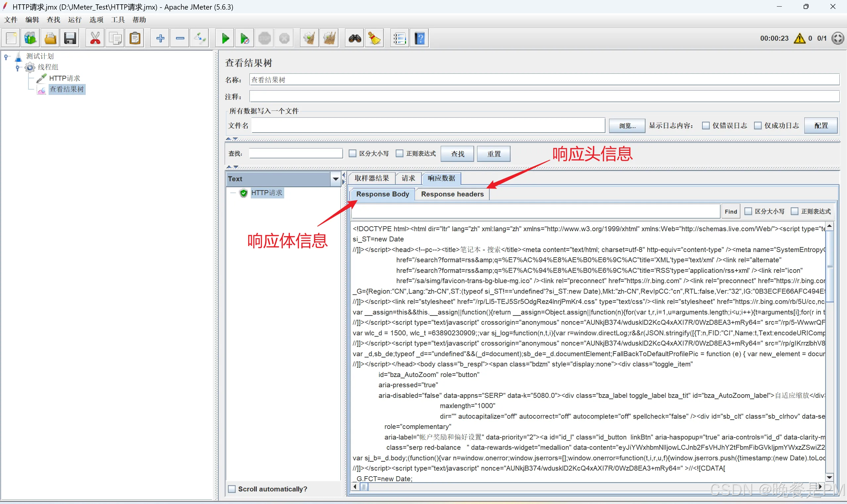Start the test with green play icon
Viewport: 847px width, 504px height.
225,38
